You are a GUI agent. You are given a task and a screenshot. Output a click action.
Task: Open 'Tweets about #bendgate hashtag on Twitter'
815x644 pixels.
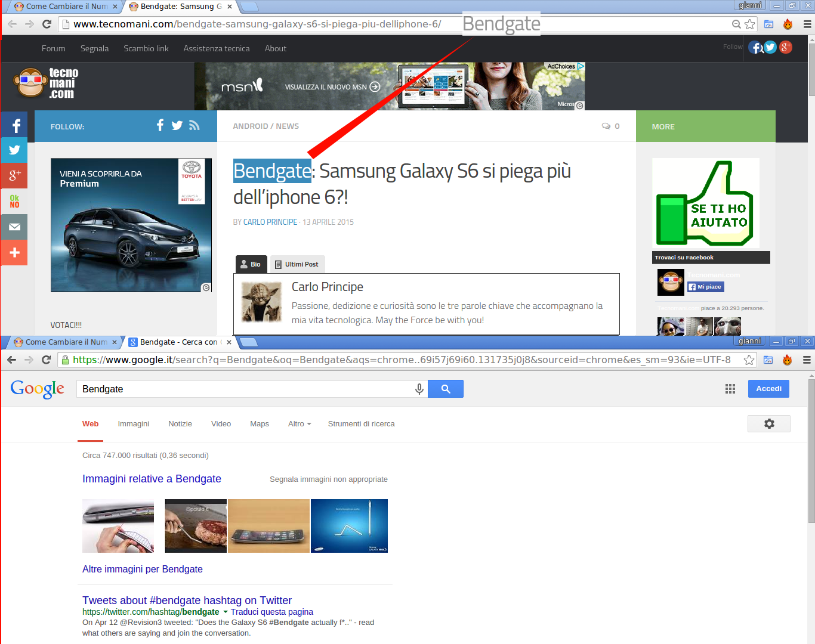pos(187,600)
